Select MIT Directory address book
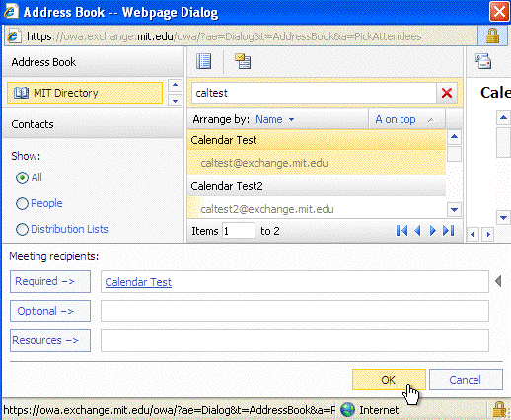The height and width of the screenshot is (420, 511). pos(85,93)
